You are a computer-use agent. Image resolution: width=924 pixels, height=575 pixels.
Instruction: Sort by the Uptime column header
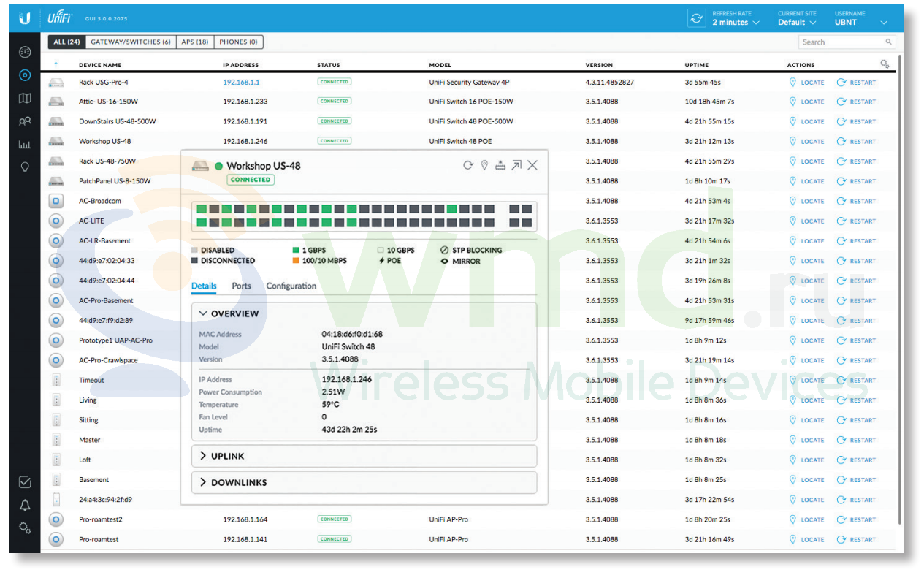pos(697,65)
